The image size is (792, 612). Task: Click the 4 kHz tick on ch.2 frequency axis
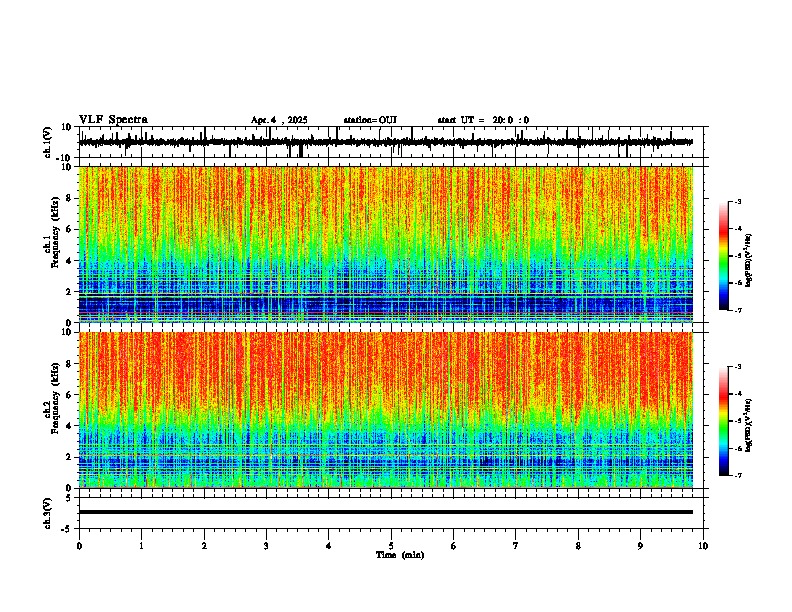coord(69,426)
